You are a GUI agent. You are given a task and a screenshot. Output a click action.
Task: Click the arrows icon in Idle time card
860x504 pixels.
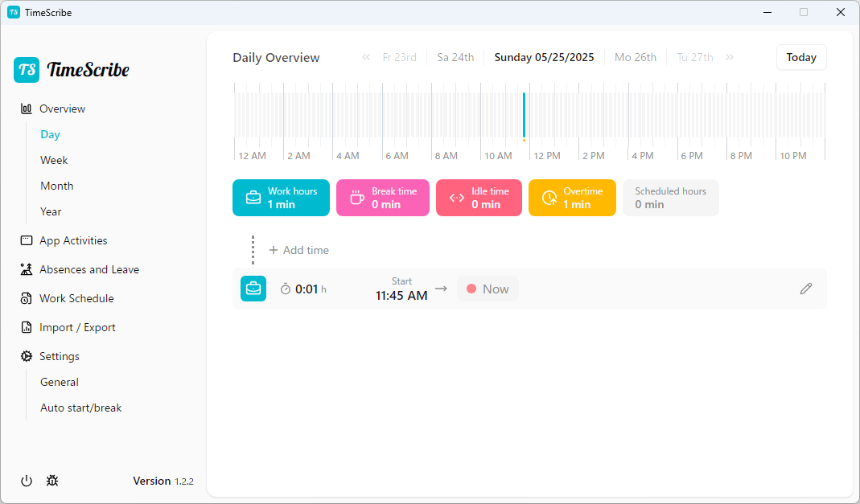coord(457,198)
